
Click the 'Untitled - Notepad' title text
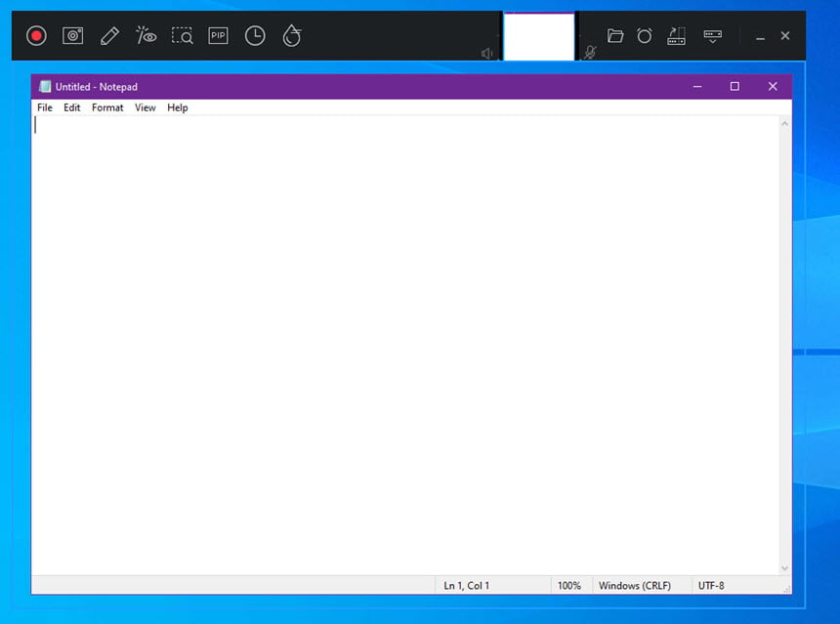pyautogui.click(x=97, y=87)
